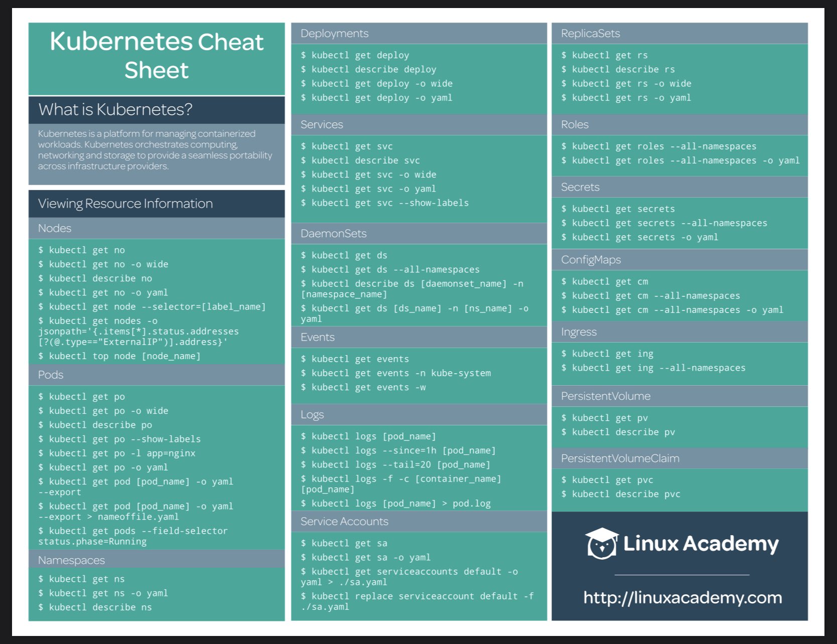This screenshot has height=644, width=837.
Task: Select 'kubectl logs --since=1h [pod_name]' line
Action: [x=398, y=450]
